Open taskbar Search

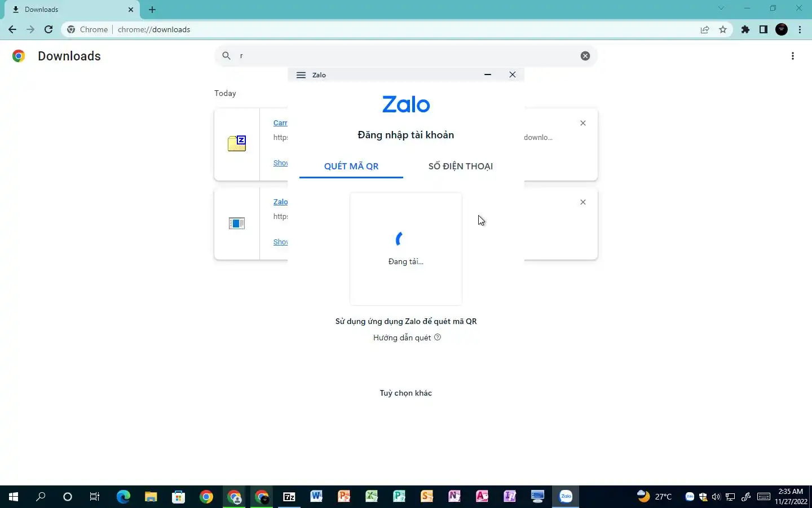[41, 497]
